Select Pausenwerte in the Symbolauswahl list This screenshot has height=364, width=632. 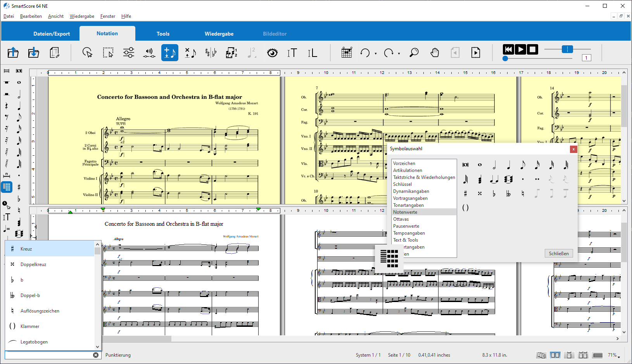(x=406, y=226)
